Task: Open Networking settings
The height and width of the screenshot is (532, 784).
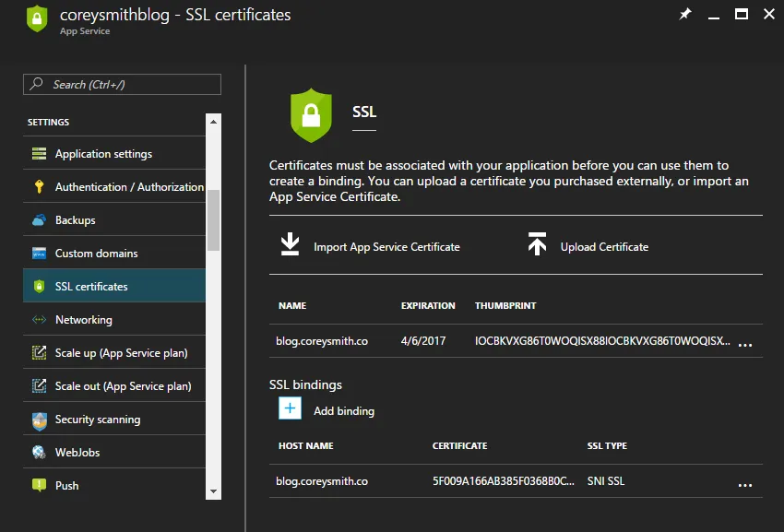Action: point(114,320)
